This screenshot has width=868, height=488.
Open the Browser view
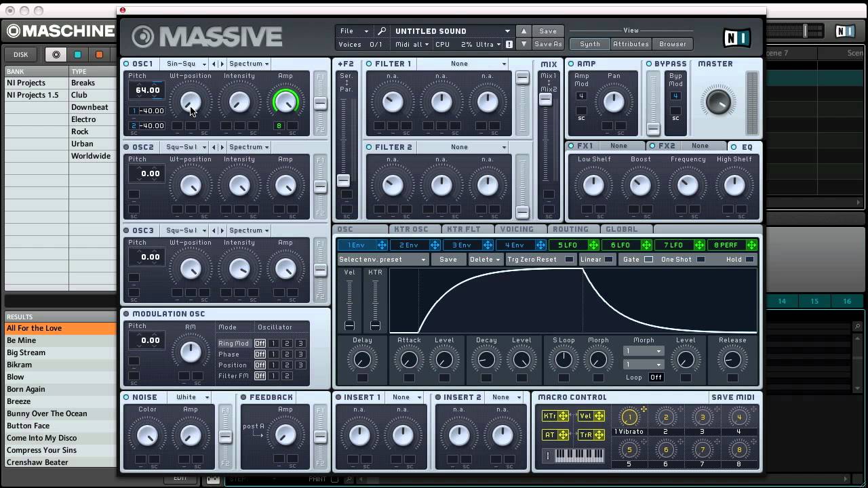[673, 44]
